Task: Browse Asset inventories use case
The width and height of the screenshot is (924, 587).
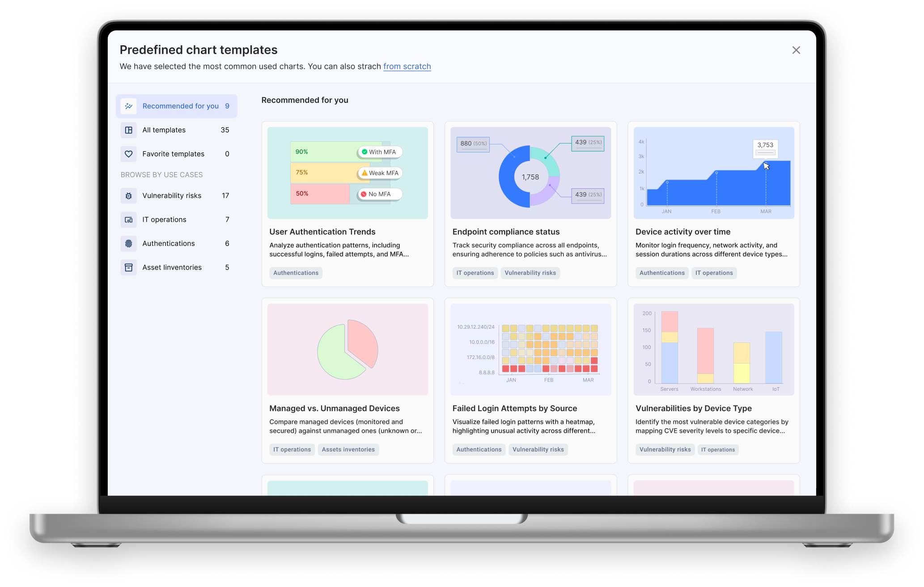Action: tap(176, 267)
